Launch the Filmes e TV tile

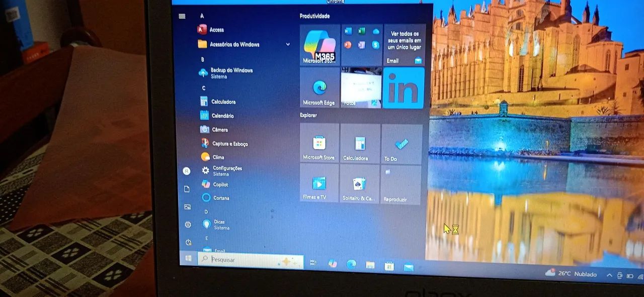click(x=319, y=183)
